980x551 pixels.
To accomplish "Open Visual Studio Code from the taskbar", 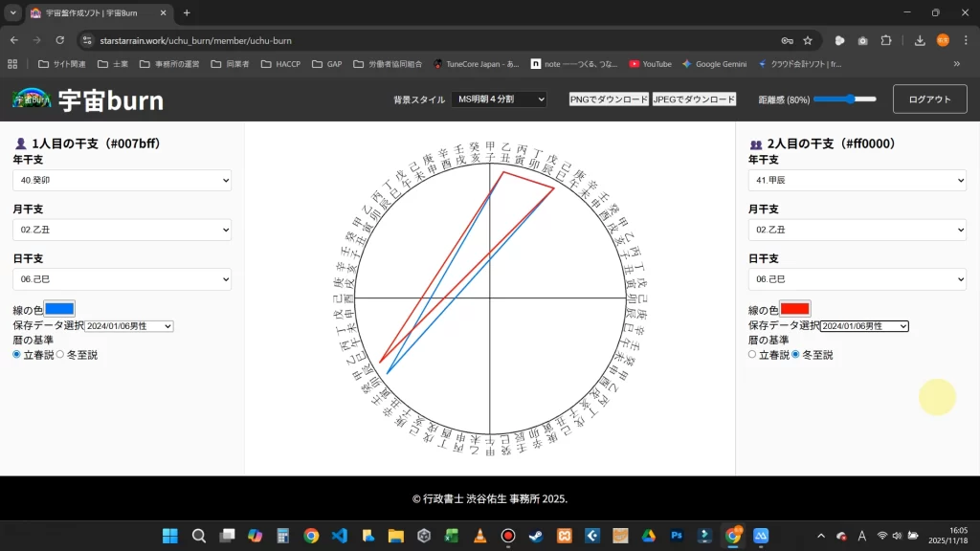I will coord(339,536).
